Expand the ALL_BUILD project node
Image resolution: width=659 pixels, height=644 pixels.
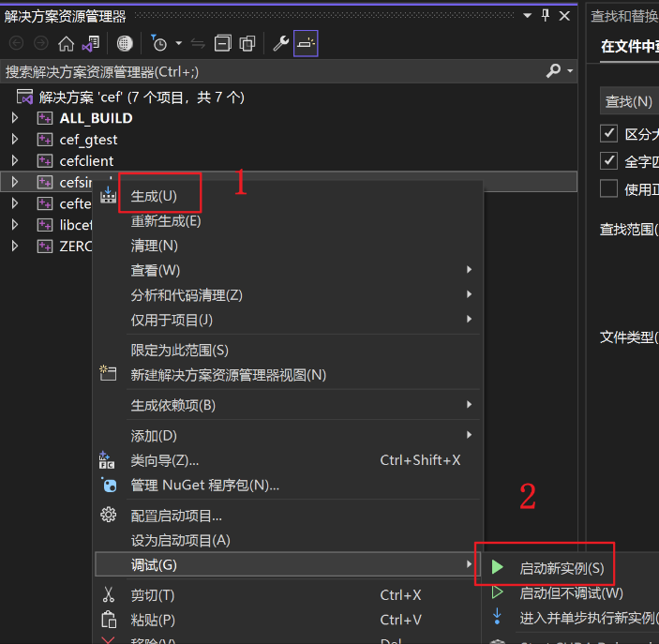point(14,118)
